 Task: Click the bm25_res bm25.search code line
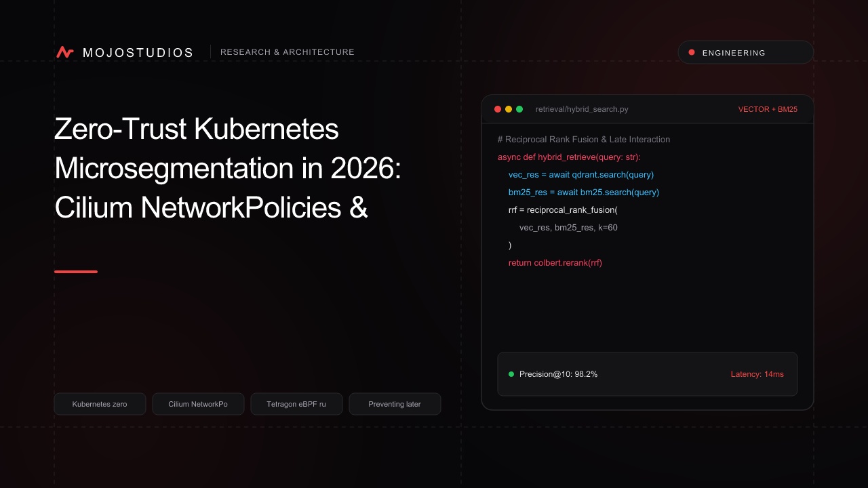coord(584,192)
